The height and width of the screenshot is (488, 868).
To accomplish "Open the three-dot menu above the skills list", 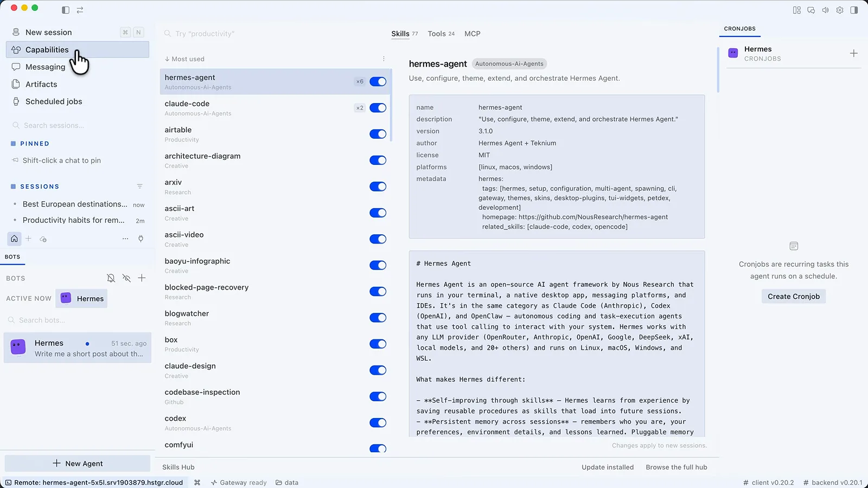I will (384, 59).
